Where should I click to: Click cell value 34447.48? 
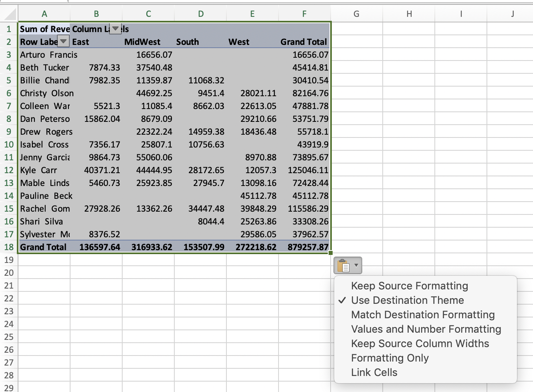[x=200, y=208]
